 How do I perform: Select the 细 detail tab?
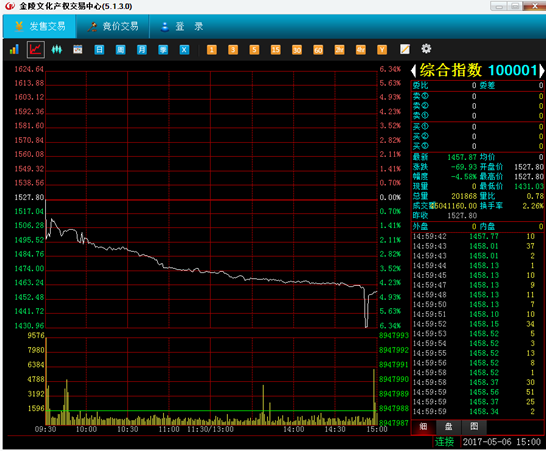click(423, 427)
